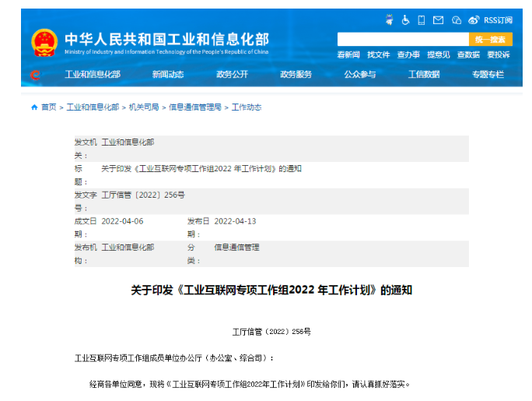Click the salutation line 工业互联网专项工作组成员单位办公厅

coord(174,358)
